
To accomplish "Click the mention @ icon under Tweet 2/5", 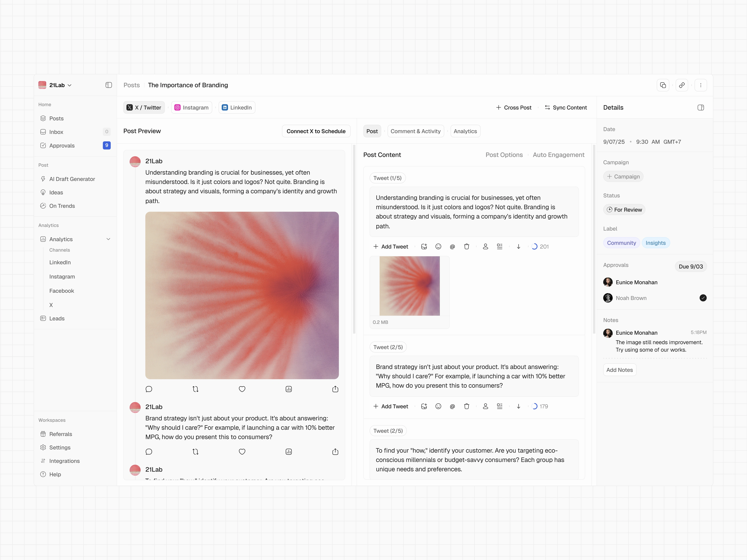I will 452,406.
